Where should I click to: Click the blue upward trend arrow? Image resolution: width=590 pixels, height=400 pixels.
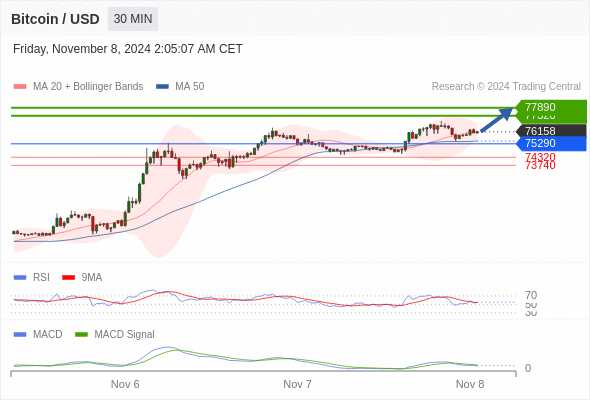(x=497, y=119)
